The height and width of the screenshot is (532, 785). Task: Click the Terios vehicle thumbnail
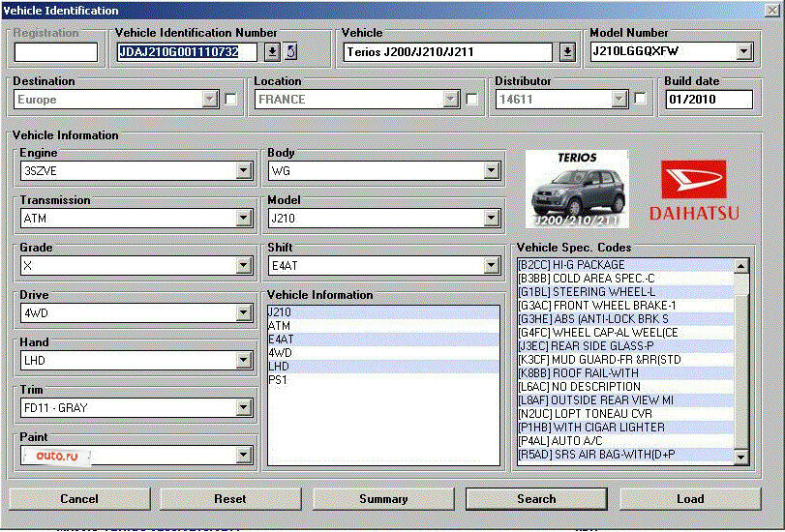point(577,190)
